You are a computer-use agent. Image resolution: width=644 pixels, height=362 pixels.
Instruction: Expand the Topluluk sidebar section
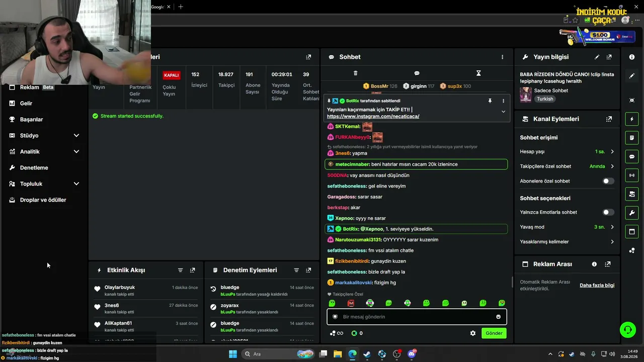click(x=44, y=184)
